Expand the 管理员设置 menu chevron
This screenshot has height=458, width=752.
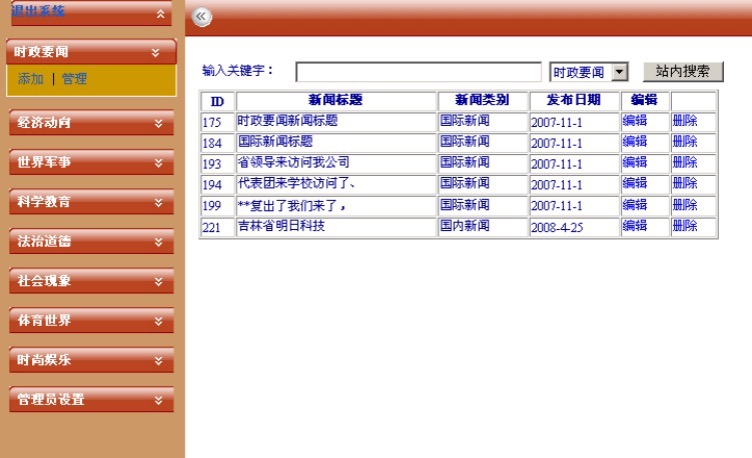point(158,400)
